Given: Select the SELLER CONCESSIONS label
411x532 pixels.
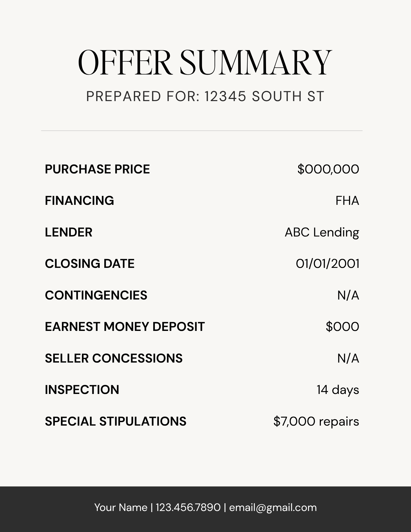Looking at the screenshot, I should tap(114, 358).
